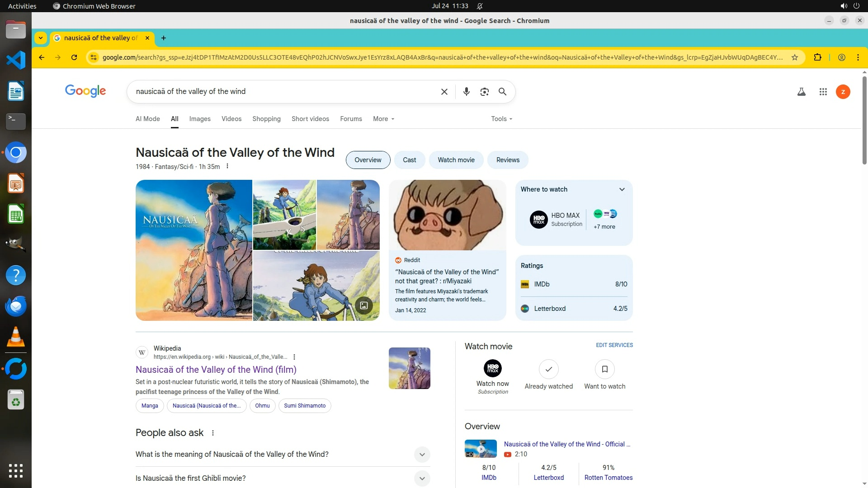Toggle Want to watch bookmark
Viewport: 868px width, 488px height.
[x=604, y=370]
